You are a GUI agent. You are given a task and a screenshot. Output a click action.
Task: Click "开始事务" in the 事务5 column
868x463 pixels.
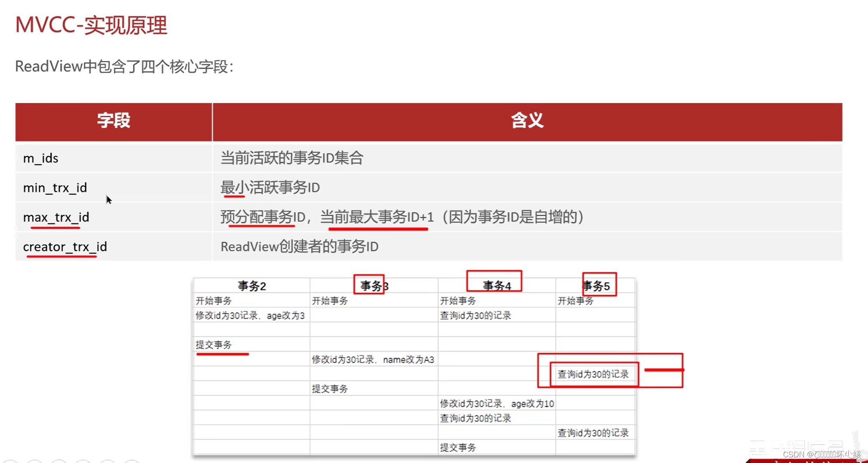[576, 301]
